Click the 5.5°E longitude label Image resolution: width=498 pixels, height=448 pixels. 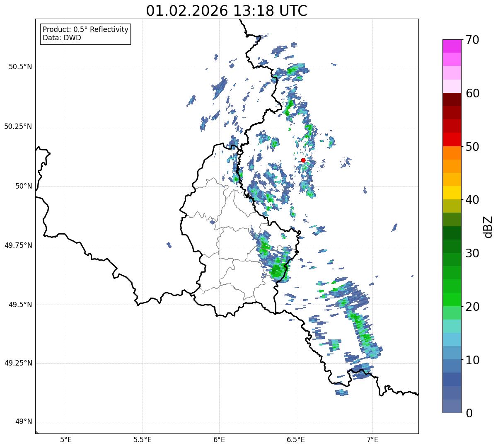pyautogui.click(x=143, y=439)
